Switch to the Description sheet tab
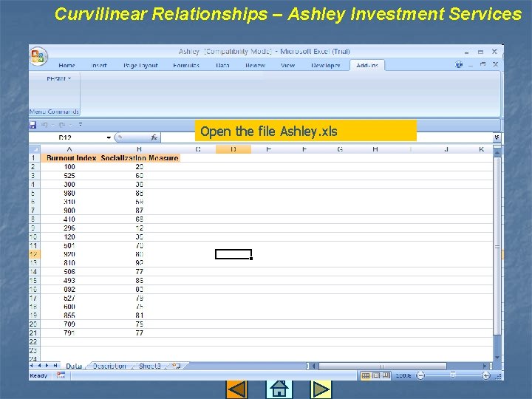Image resolution: width=532 pixels, height=399 pixels. pos(109,366)
